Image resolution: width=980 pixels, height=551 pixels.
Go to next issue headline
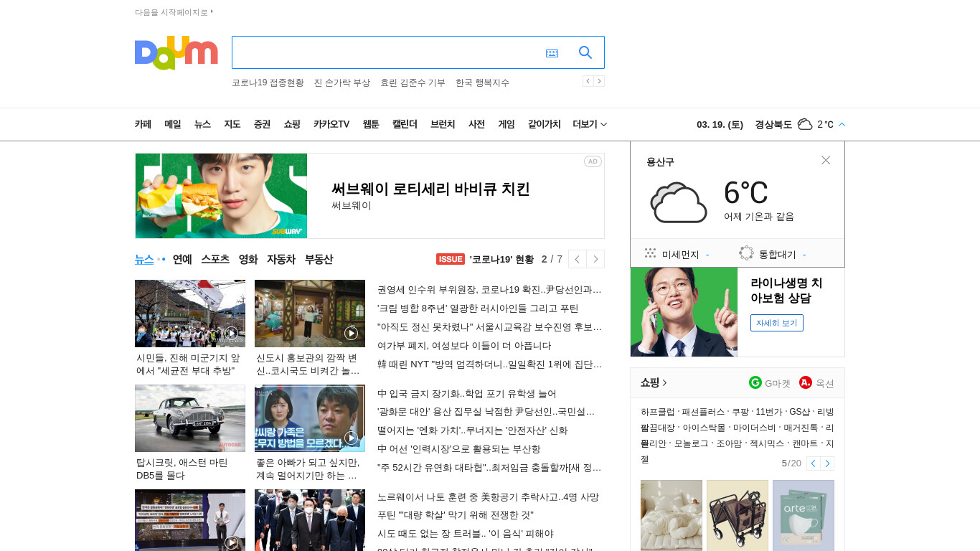(x=595, y=259)
